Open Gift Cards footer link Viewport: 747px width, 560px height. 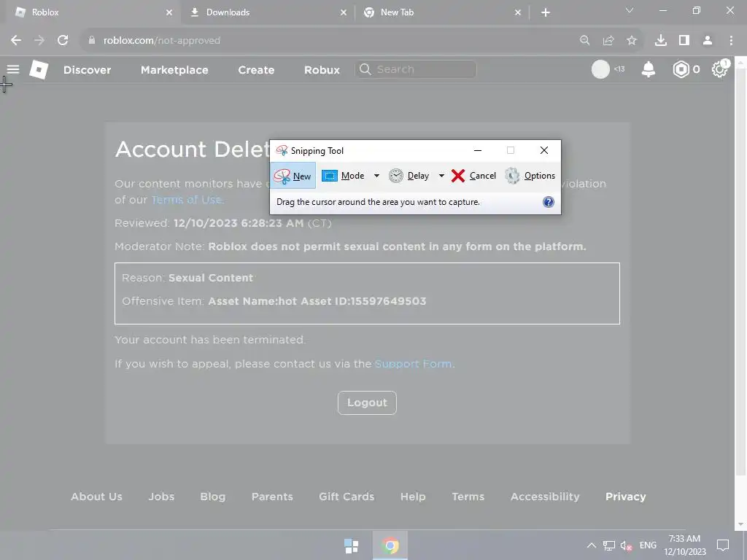pos(347,497)
